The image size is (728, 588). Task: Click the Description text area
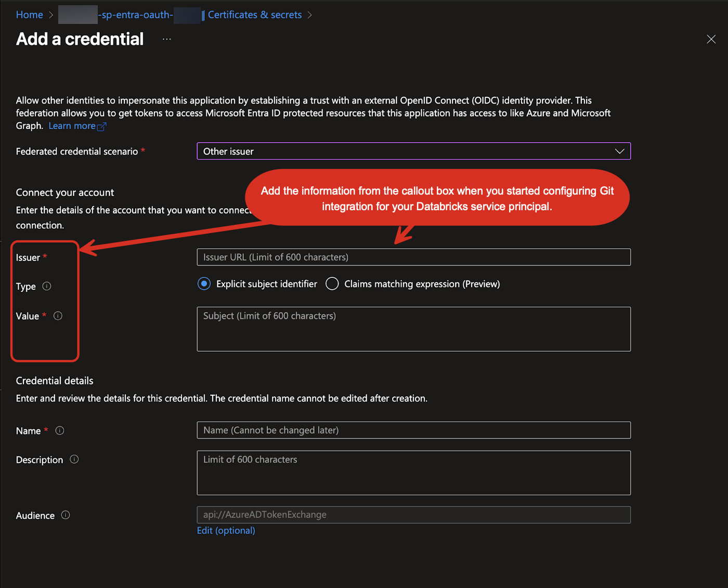(413, 472)
